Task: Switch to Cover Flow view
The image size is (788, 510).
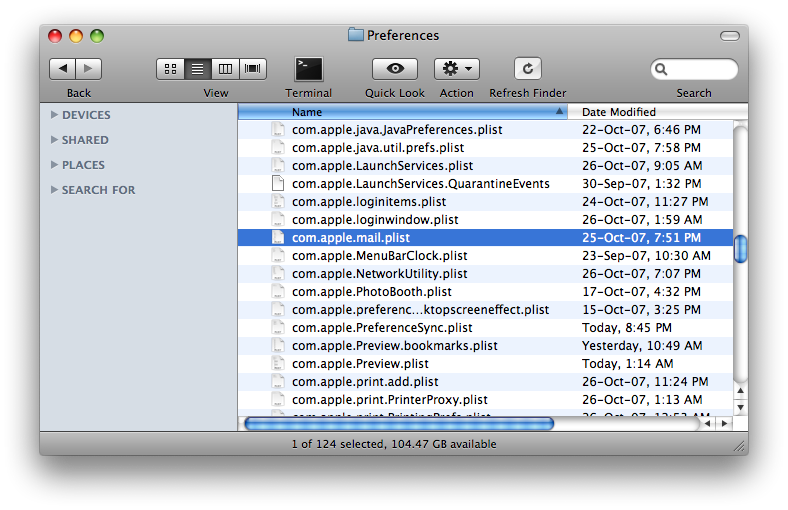Action: pyautogui.click(x=253, y=69)
